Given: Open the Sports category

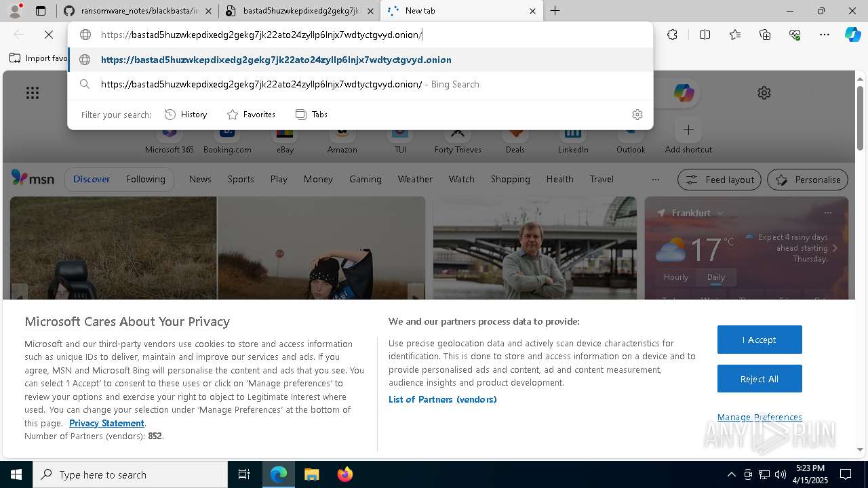Looking at the screenshot, I should 241,179.
